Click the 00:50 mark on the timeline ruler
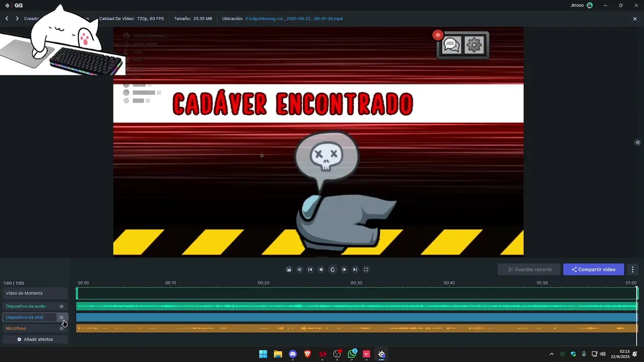644x362 pixels. click(x=542, y=283)
